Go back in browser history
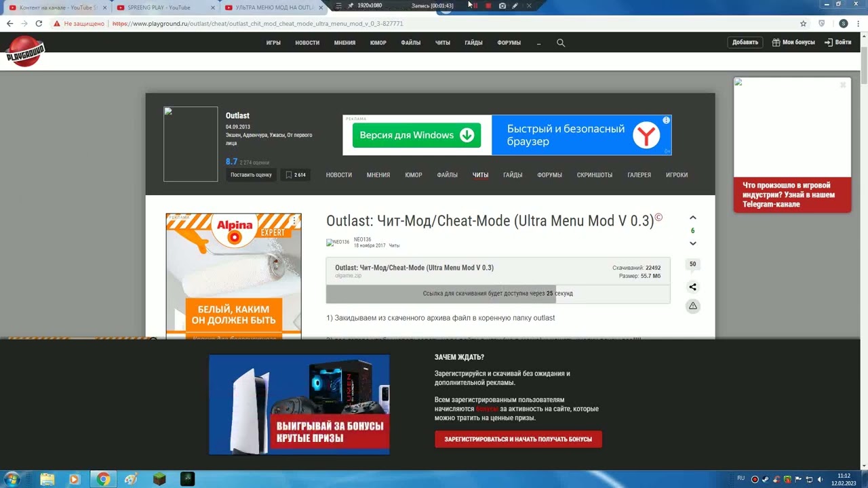The height and width of the screenshot is (488, 868). (x=9, y=23)
